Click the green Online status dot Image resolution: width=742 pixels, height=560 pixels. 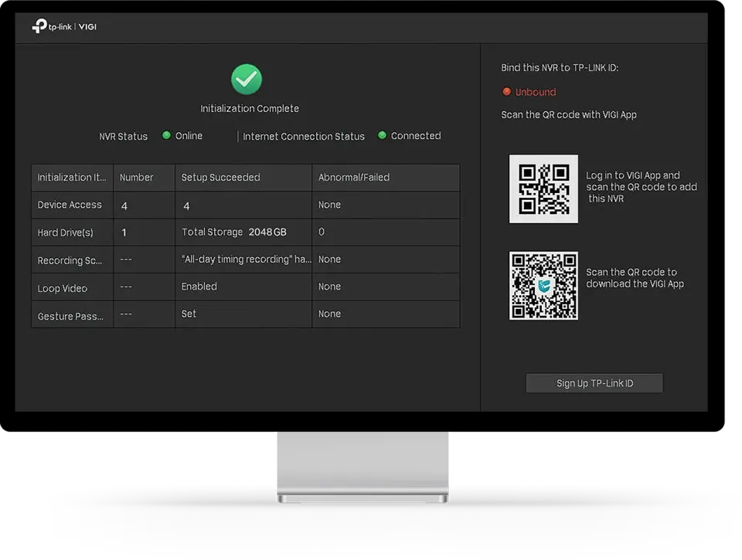point(166,135)
